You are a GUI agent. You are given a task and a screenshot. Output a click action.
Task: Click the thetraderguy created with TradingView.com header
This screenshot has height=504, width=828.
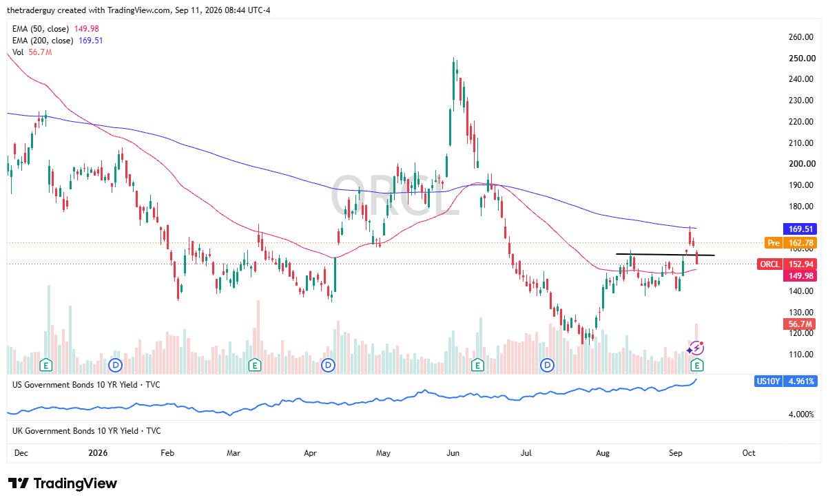point(138,11)
